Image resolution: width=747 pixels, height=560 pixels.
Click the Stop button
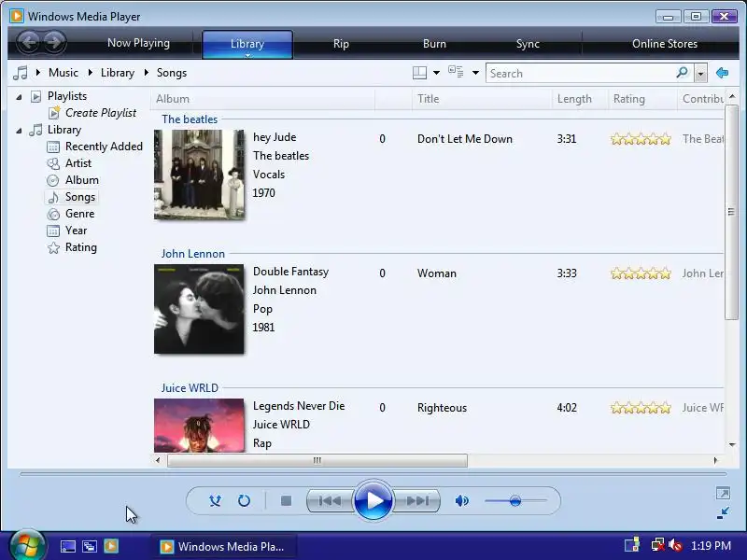[x=286, y=501]
